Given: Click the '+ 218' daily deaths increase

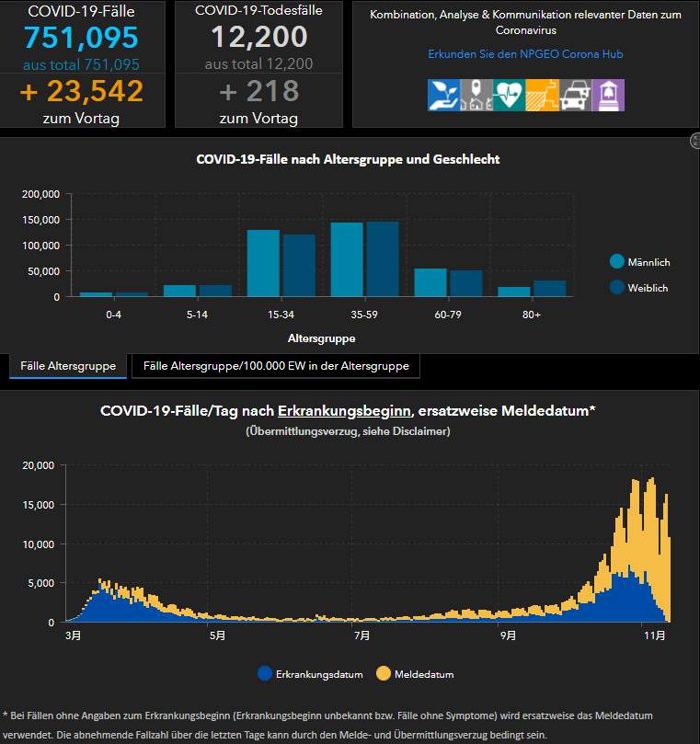Looking at the screenshot, I should pos(259,91).
